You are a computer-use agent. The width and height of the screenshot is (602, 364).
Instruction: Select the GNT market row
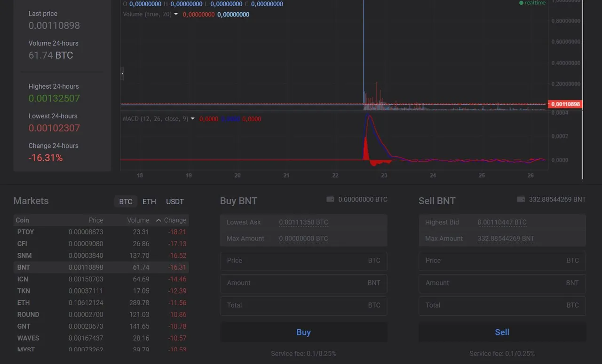point(101,326)
